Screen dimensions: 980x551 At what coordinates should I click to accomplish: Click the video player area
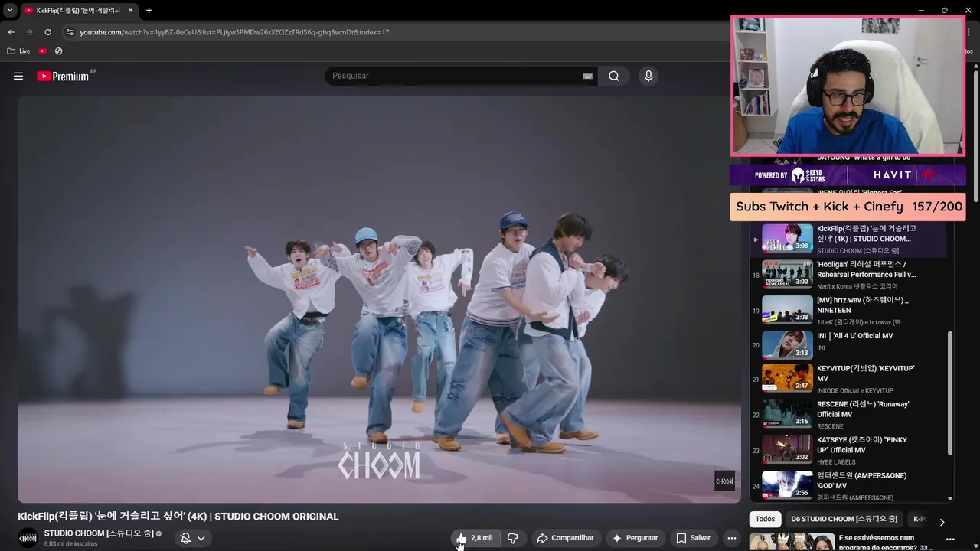tap(379, 299)
